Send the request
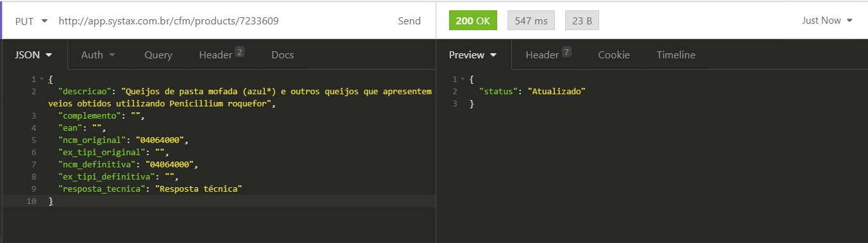This screenshot has height=243, width=868. coord(409,21)
